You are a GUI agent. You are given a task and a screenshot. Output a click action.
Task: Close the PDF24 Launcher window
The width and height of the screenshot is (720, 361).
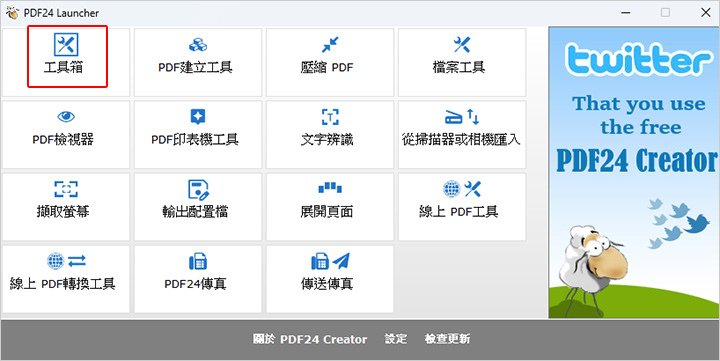pos(706,12)
